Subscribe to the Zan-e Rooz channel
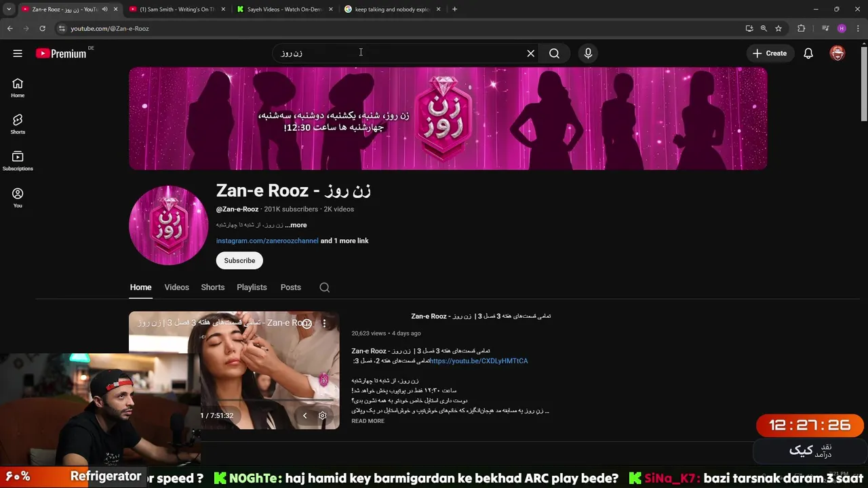This screenshot has height=488, width=868. [239, 260]
